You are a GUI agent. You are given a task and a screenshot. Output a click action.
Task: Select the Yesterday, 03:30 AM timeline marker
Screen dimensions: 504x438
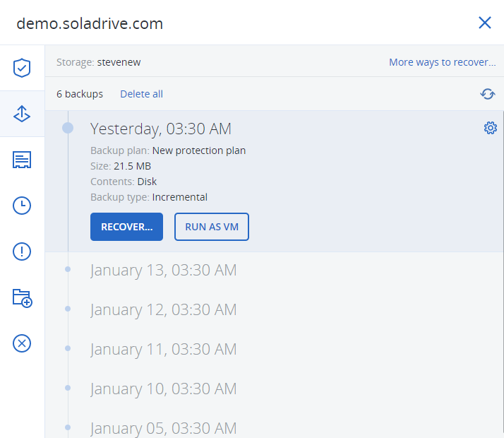[68, 128]
